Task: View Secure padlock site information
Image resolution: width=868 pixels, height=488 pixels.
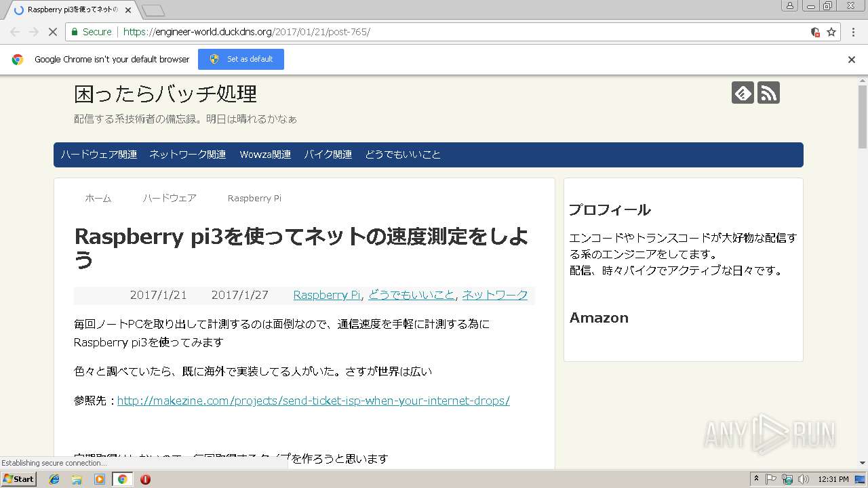Action: tap(92, 32)
